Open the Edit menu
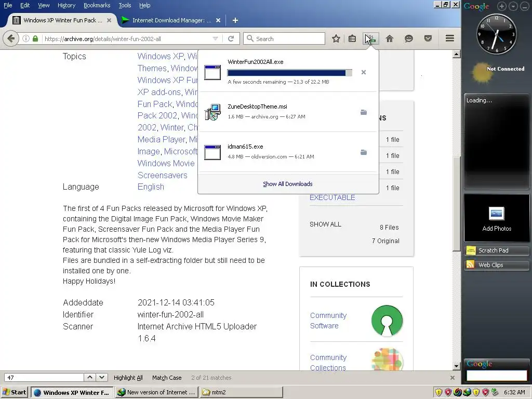The width and height of the screenshot is (532, 399). click(x=25, y=5)
